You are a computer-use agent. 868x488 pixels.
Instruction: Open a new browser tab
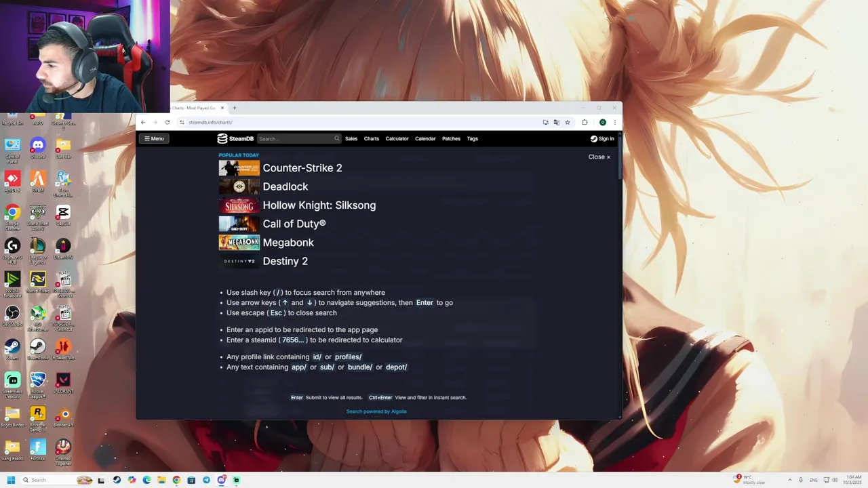[235, 108]
